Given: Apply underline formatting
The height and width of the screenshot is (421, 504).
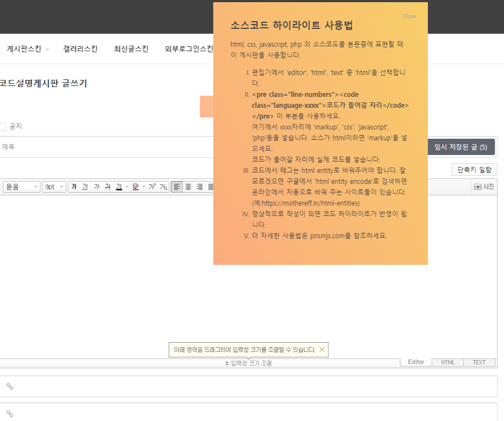Looking at the screenshot, I should [85, 187].
